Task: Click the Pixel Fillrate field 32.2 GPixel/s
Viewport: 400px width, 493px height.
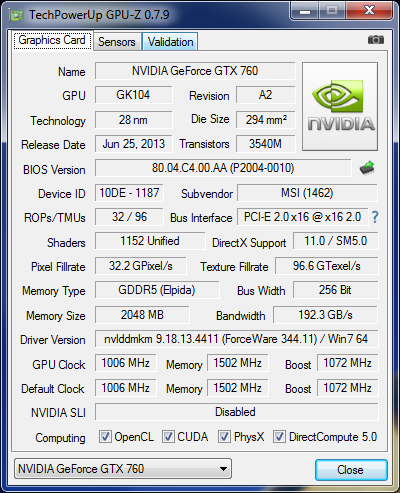Action: pyautogui.click(x=141, y=266)
